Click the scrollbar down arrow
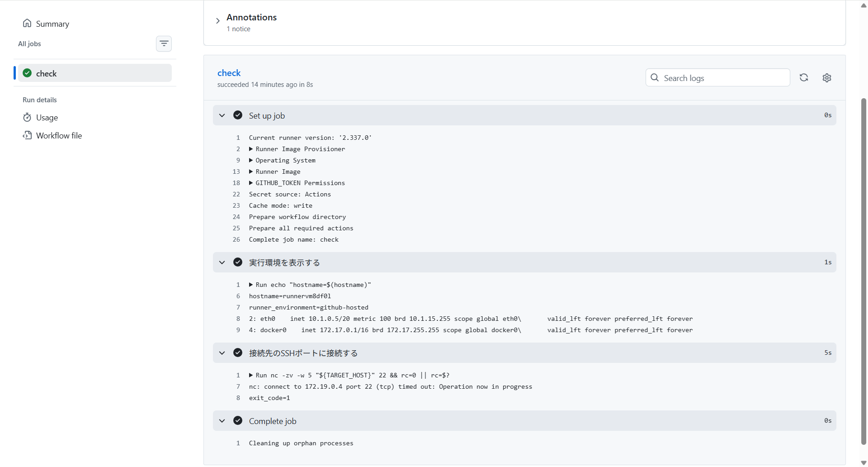The image size is (868, 467). tap(863, 462)
